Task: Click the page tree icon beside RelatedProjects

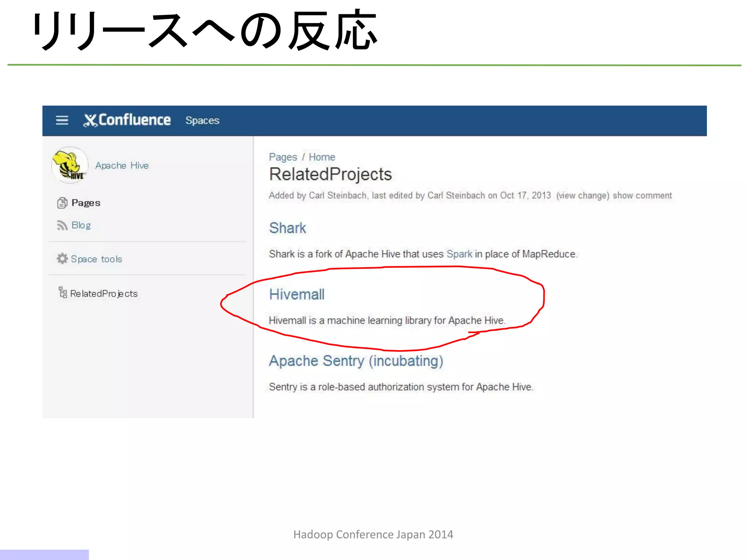Action: 63,292
